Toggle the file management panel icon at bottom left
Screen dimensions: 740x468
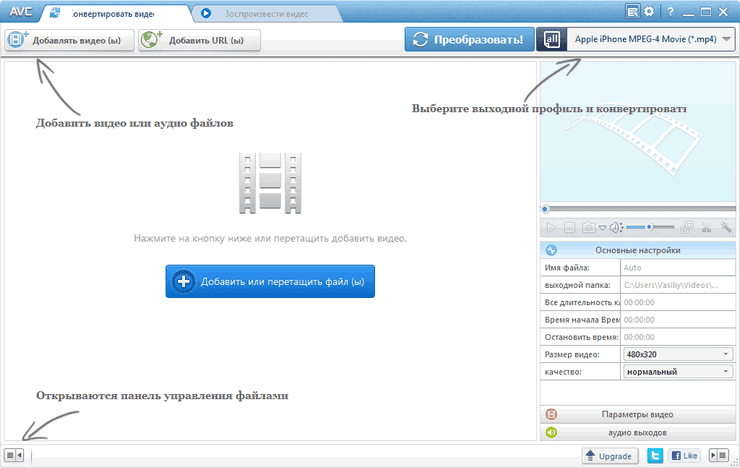point(14,455)
